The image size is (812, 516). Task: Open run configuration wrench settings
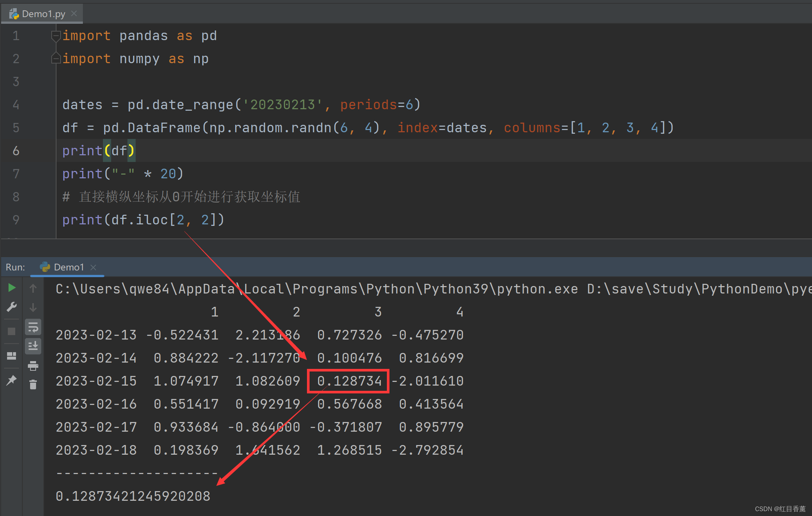(x=12, y=307)
